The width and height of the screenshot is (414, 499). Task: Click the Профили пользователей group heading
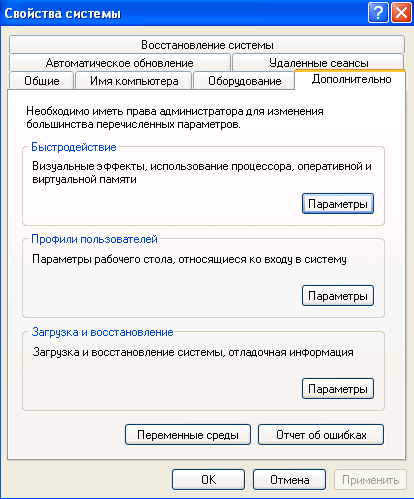point(94,239)
